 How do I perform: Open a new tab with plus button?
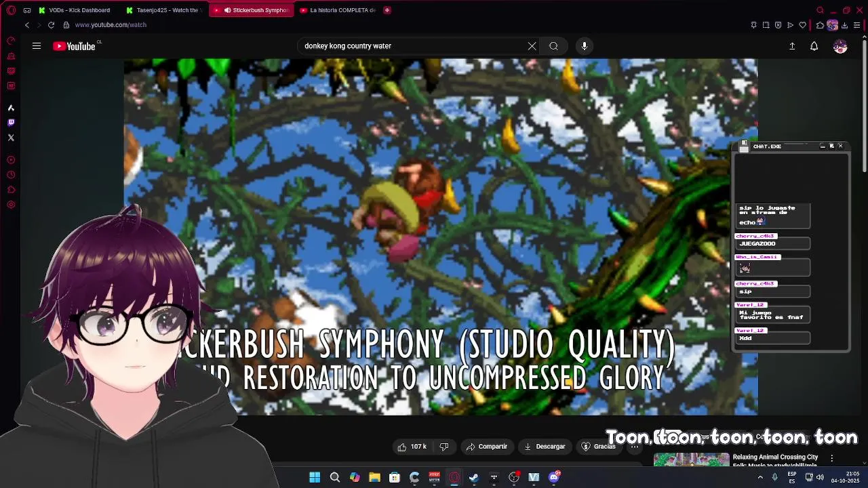[387, 10]
